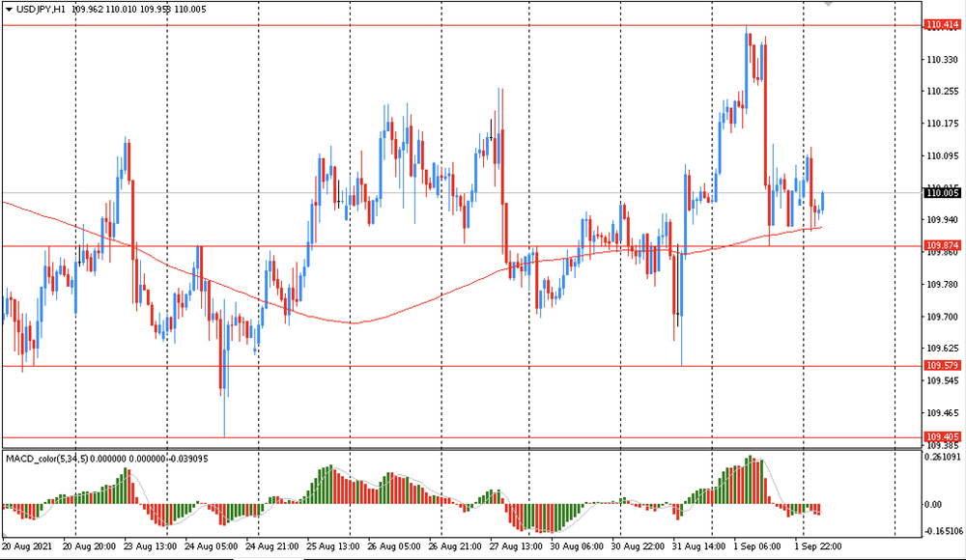Select the 109.874 level price tag
The width and height of the screenshot is (966, 560).
click(943, 246)
